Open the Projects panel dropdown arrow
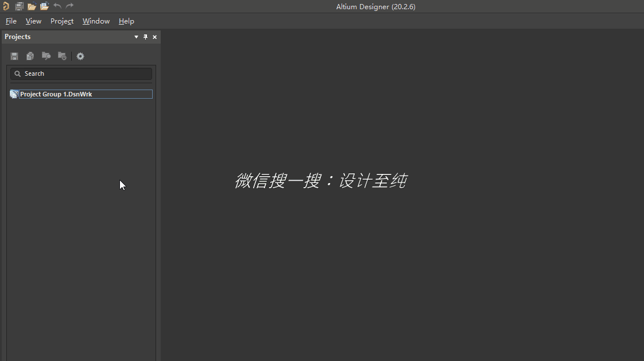The image size is (644, 361). pos(137,37)
